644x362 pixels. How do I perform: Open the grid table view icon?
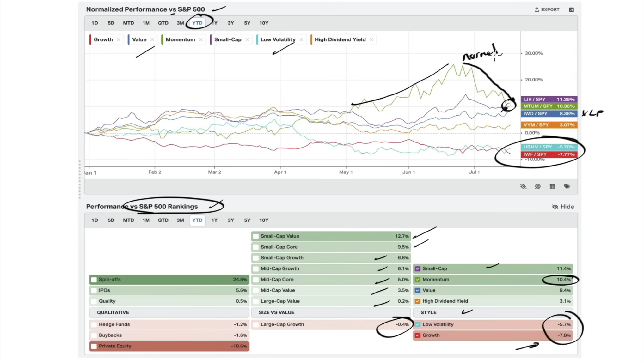point(552,186)
